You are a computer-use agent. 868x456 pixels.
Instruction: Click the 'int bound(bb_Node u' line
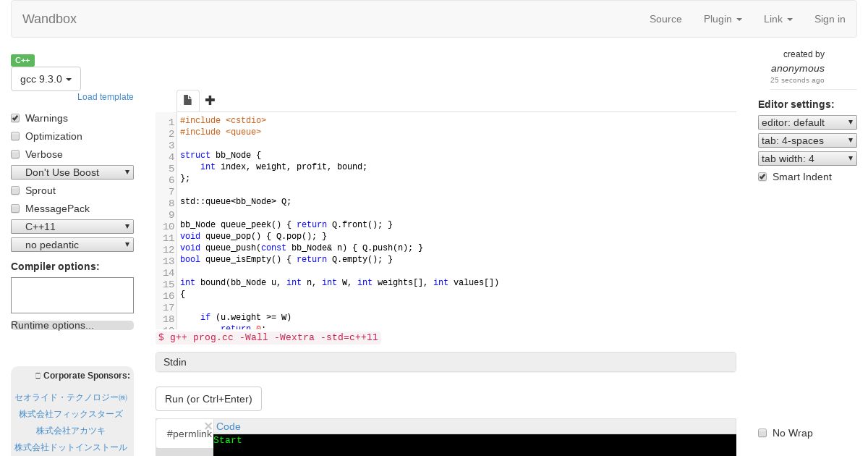(339, 282)
